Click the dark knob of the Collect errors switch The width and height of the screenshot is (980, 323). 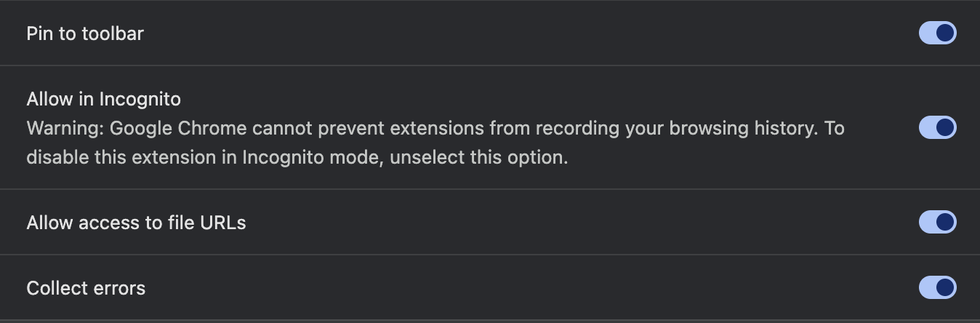(x=945, y=287)
